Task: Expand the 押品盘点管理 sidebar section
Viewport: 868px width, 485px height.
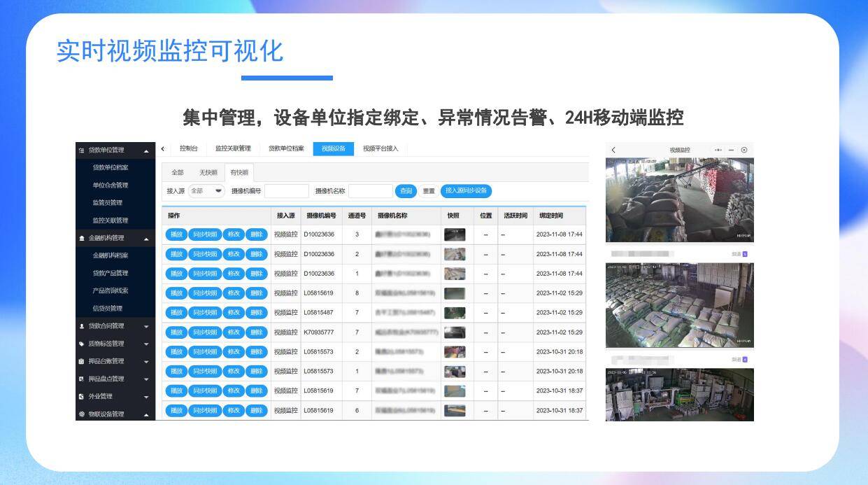Action: click(146, 379)
